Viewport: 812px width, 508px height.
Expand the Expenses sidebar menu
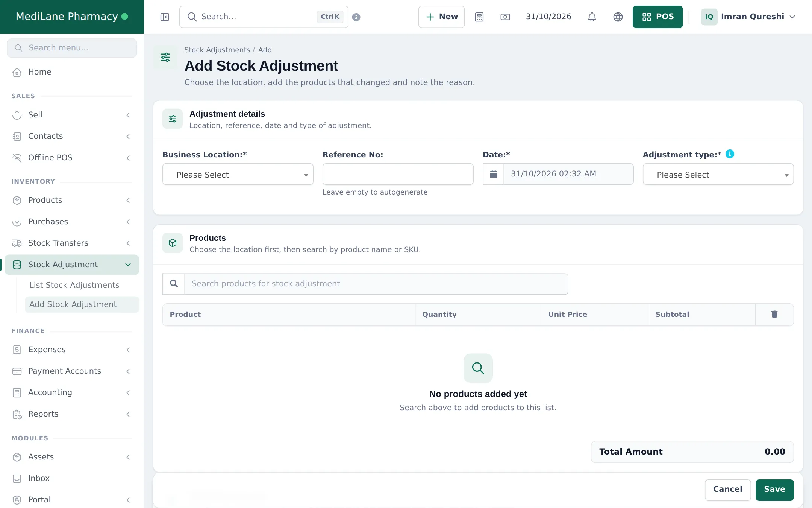click(x=72, y=350)
